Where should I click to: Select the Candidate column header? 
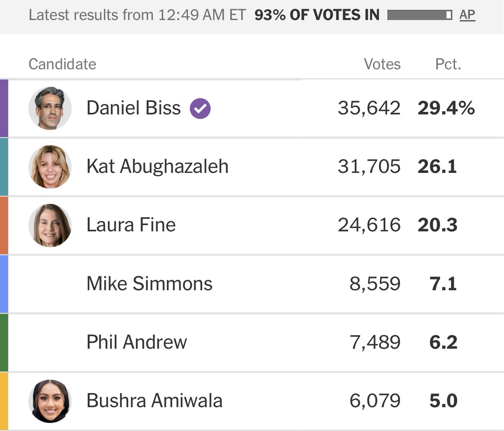click(x=62, y=64)
